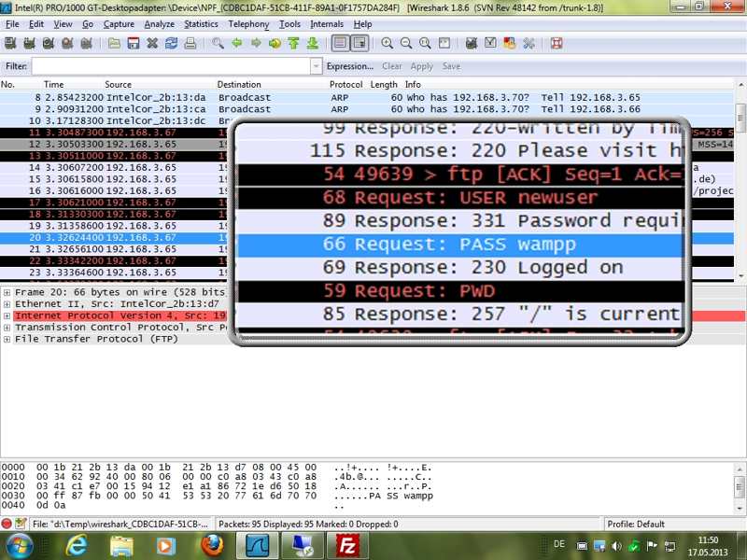Open the File menu
The width and height of the screenshot is (747, 560).
12,24
